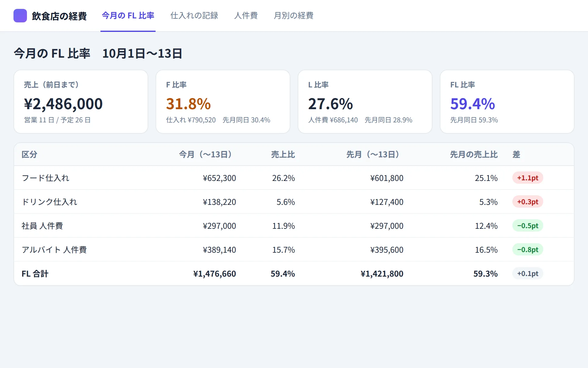Go to the 月別の経費 tab
588x368 pixels.
293,16
